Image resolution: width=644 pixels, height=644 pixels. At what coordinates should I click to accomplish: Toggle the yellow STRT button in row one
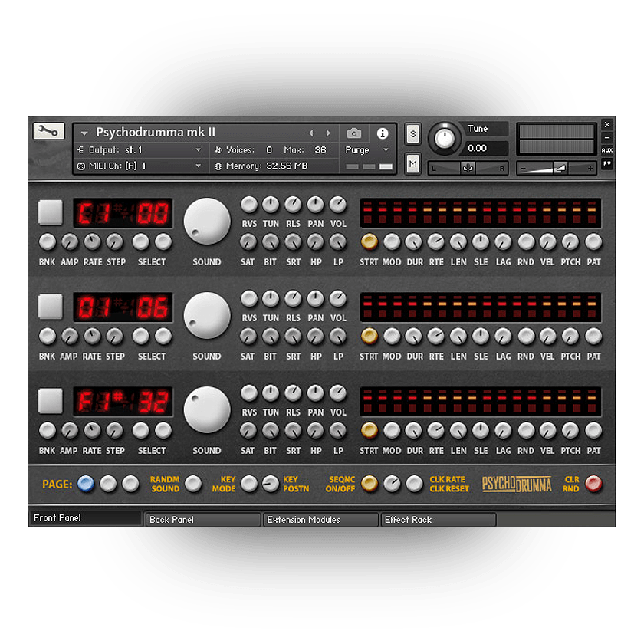(370, 242)
